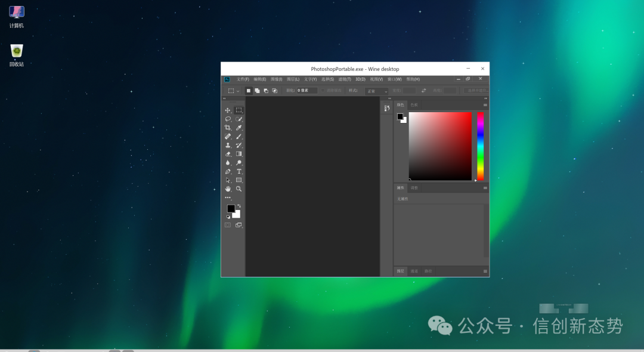Pick the Eyedropper tool

tap(239, 128)
